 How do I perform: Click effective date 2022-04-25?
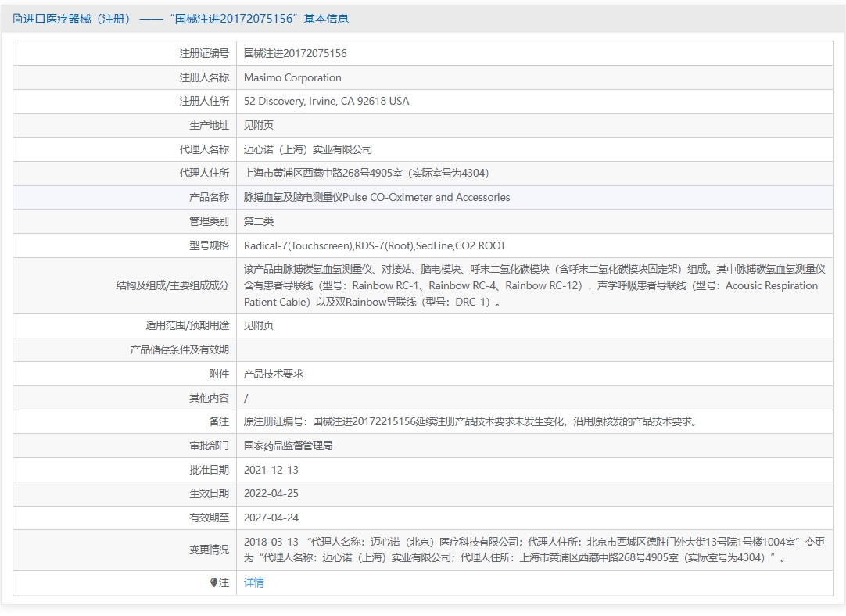271,493
